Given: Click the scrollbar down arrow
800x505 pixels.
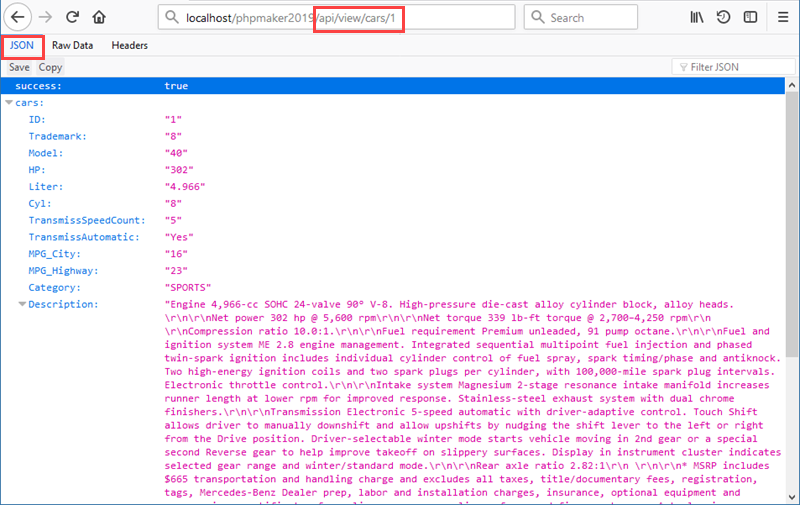Looking at the screenshot, I should [792, 497].
